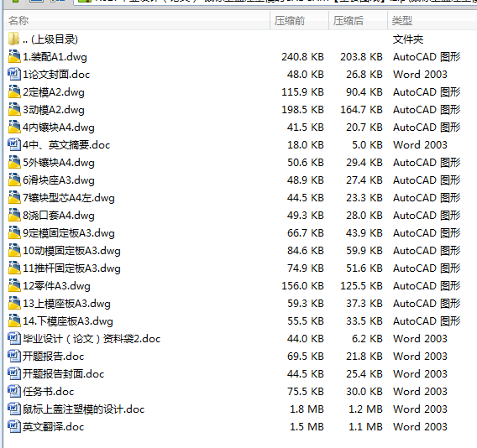Select the dwg icon of 1.装配A1.dwg
This screenshot has width=477, height=448.
point(14,56)
